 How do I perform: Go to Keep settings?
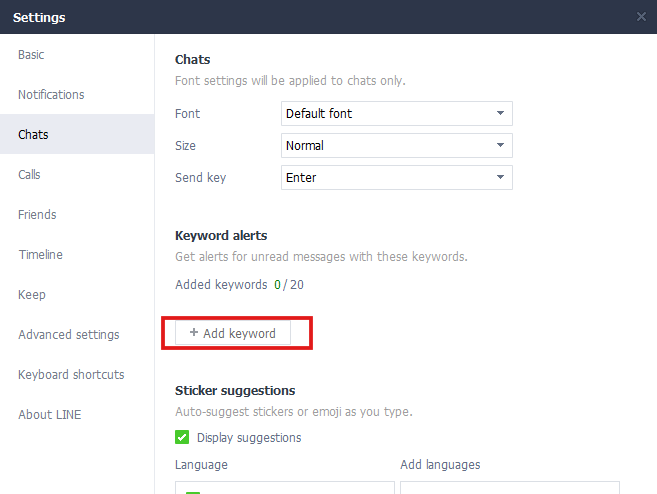32,295
